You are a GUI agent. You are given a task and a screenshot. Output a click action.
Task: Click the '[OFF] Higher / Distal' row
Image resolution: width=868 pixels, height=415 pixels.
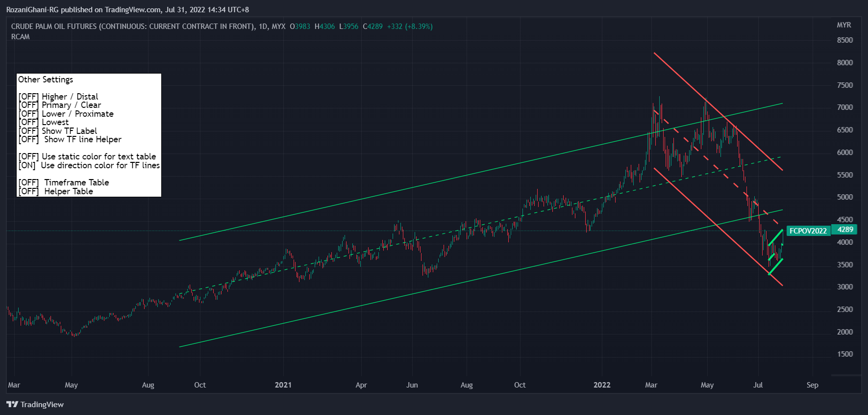58,97
